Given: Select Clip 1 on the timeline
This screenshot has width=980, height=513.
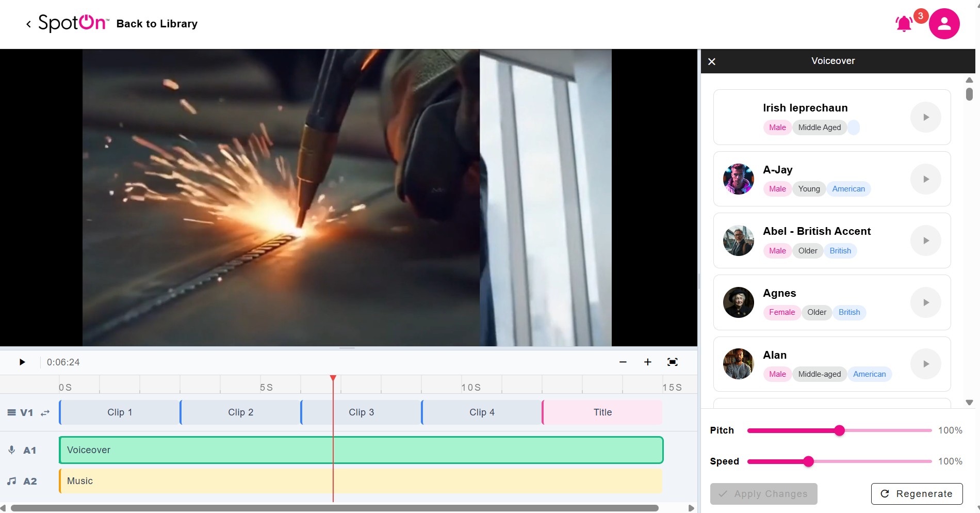Looking at the screenshot, I should pos(120,412).
